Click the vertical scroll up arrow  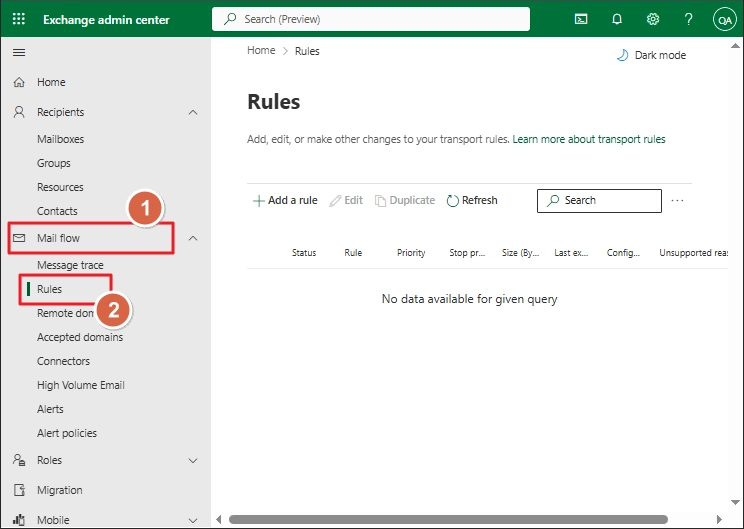[735, 46]
